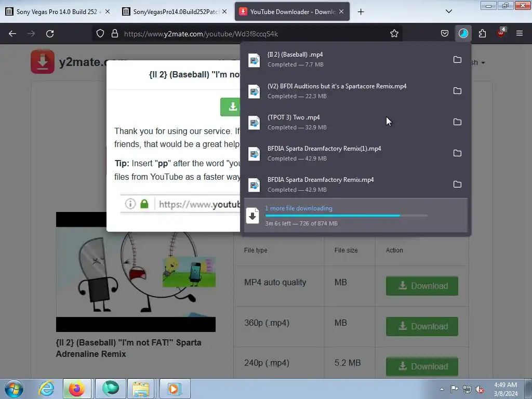Click the padlock site security icon
The height and width of the screenshot is (399, 532).
point(115,34)
